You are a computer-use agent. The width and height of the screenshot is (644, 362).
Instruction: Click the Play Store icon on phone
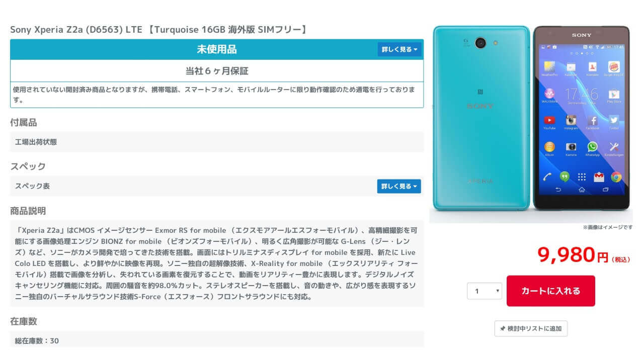(614, 94)
